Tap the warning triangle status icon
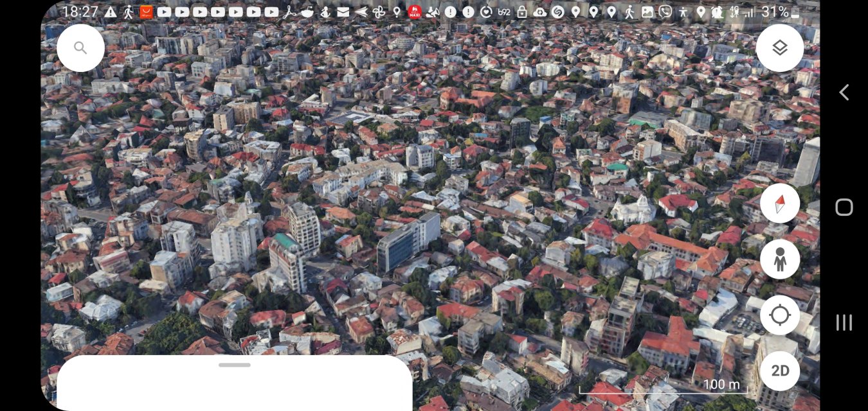The width and height of the screenshot is (868, 411). 111,12
